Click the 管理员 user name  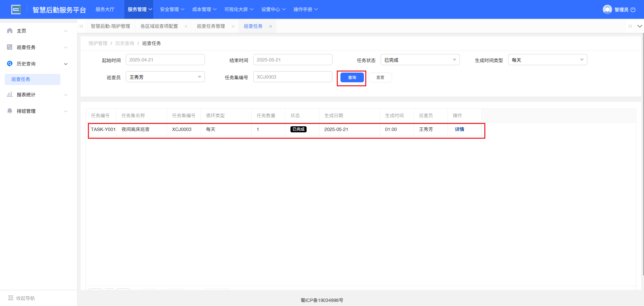[621, 10]
